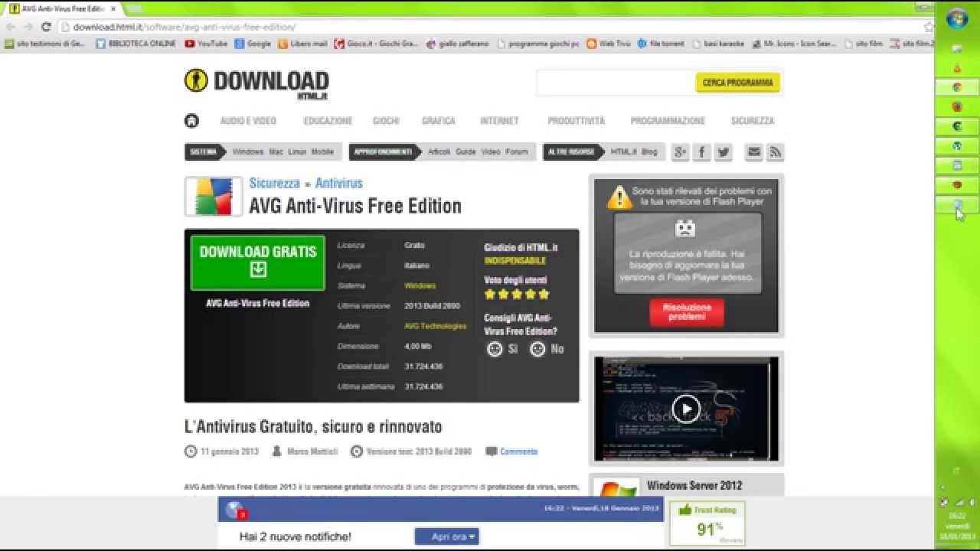
Task: Select Linux in the Sistema filter bar
Action: [x=297, y=152]
